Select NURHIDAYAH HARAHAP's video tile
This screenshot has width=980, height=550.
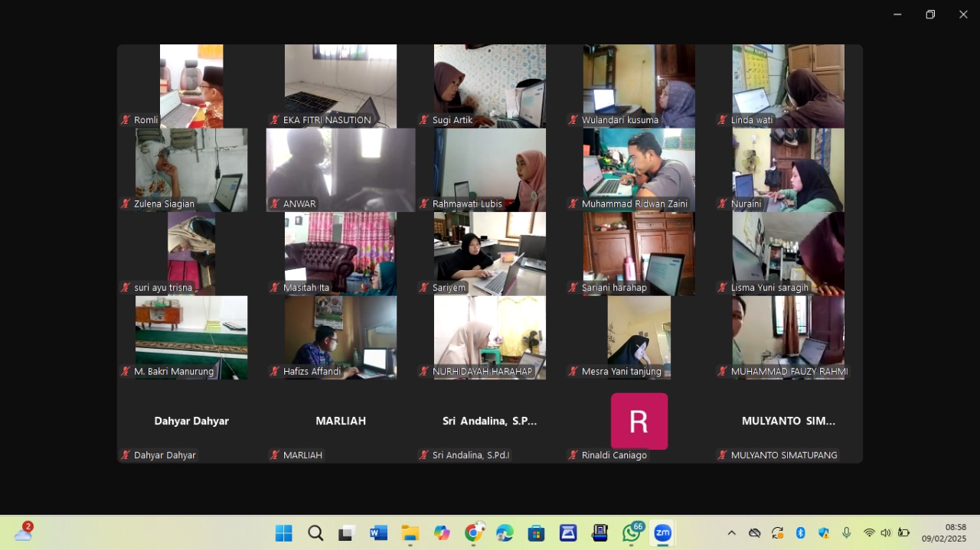pos(490,337)
